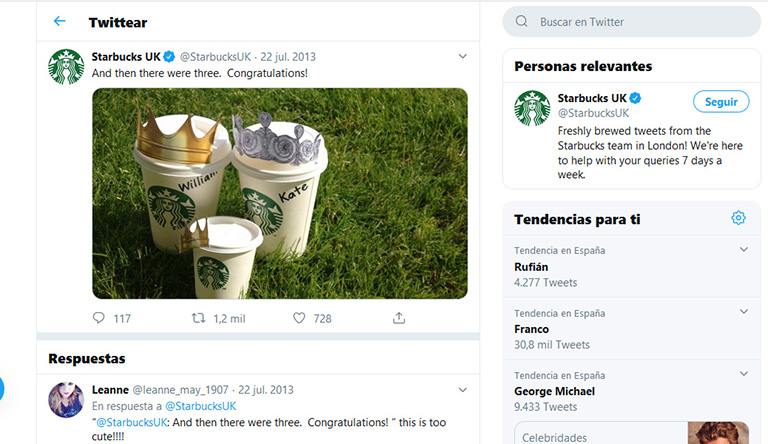Image resolution: width=768 pixels, height=444 pixels.
Task: Retweet the Starbucks UK tweet
Action: (199, 318)
